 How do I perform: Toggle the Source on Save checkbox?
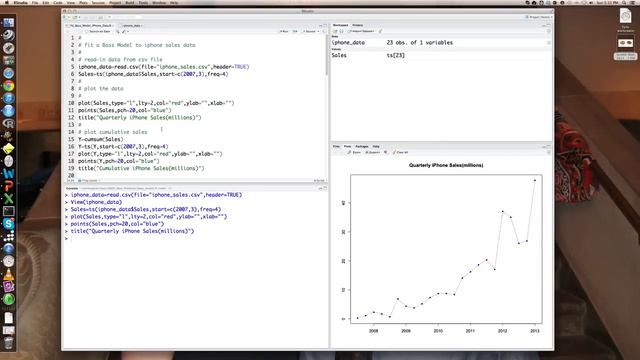click(x=87, y=31)
